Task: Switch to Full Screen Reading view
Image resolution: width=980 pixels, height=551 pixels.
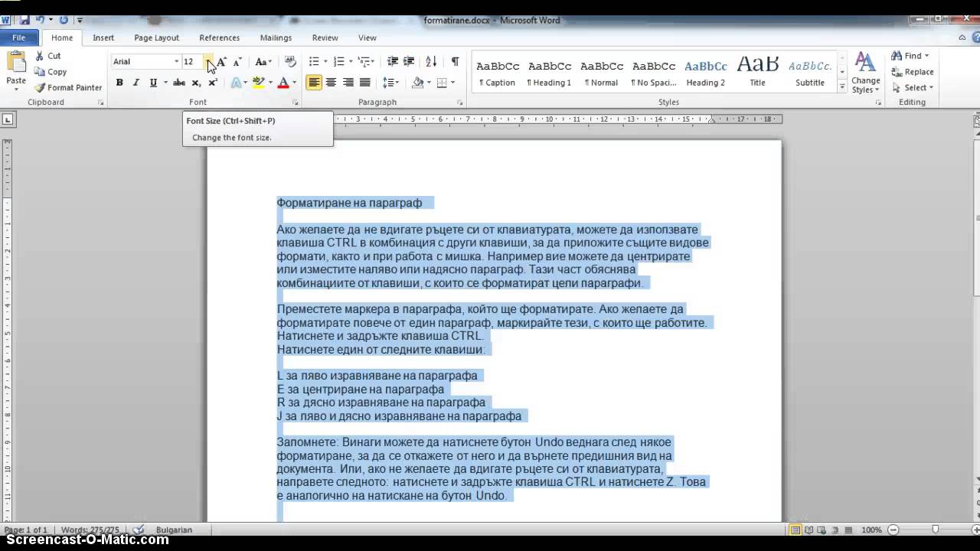Action: point(808,530)
